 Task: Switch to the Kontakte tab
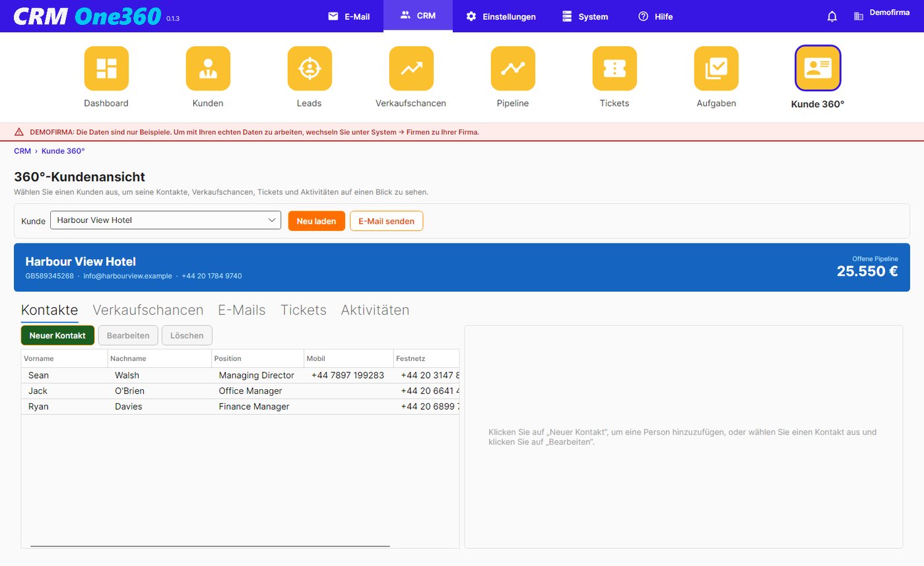coord(49,310)
